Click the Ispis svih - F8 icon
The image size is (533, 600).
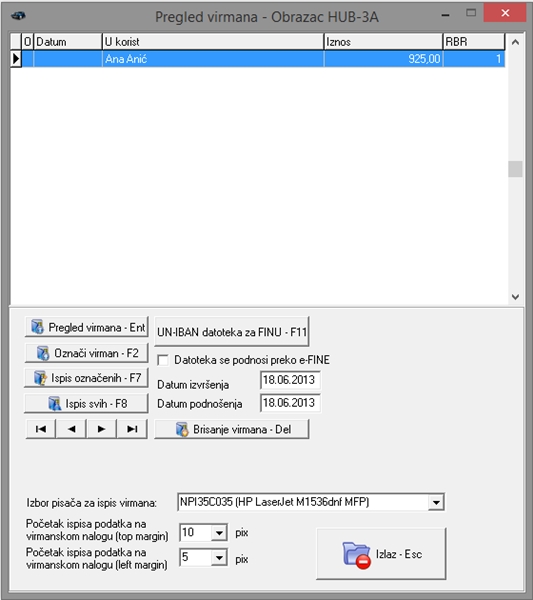click(x=54, y=404)
